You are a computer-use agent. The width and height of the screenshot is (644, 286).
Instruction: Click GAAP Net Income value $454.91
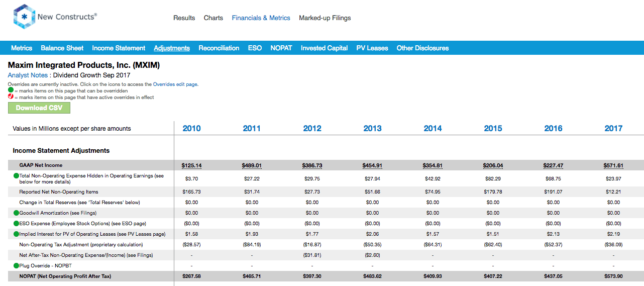tap(373, 165)
